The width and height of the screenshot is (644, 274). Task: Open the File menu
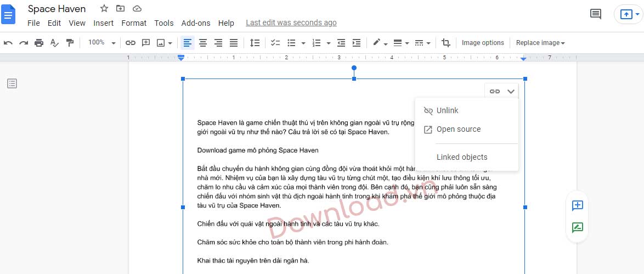(33, 23)
